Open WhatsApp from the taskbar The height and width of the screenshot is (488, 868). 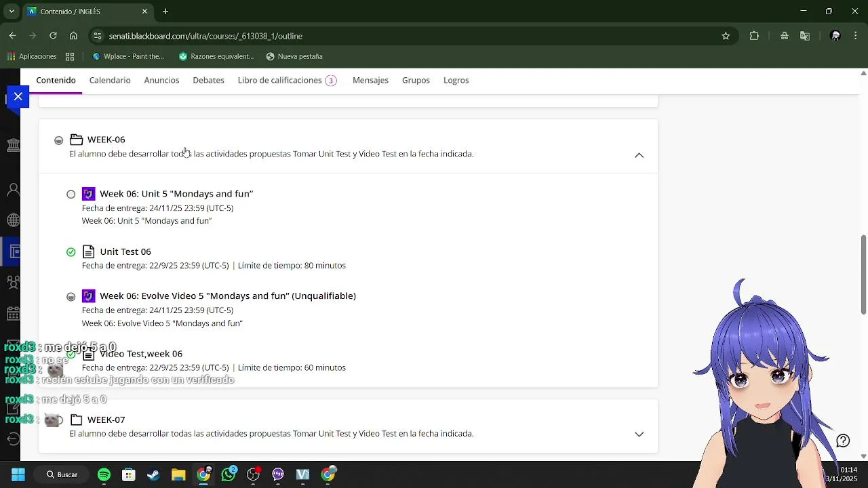(x=229, y=474)
